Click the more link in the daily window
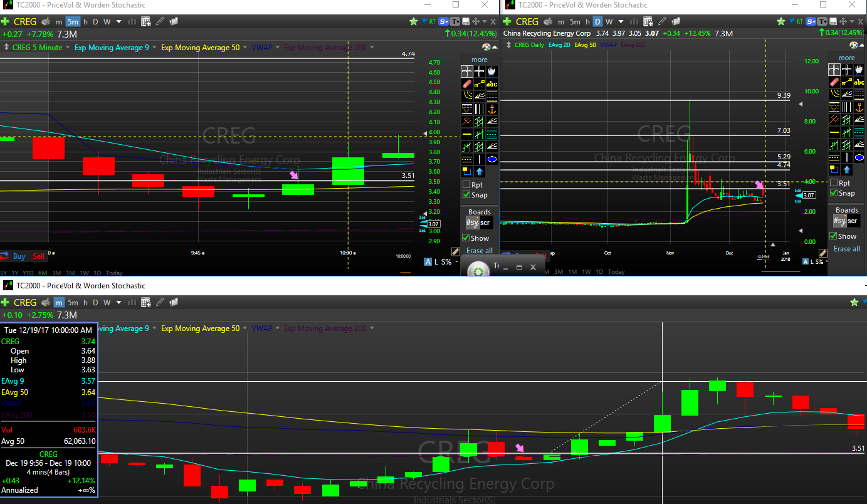 (847, 58)
